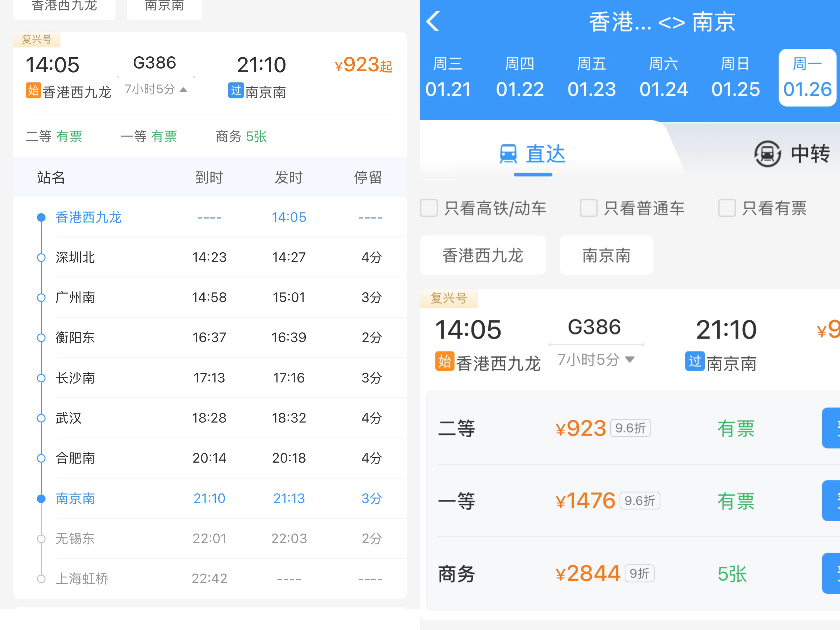This screenshot has height=630, width=840.
Task: Click the 香港西九龙 station filter button
Action: [483, 255]
